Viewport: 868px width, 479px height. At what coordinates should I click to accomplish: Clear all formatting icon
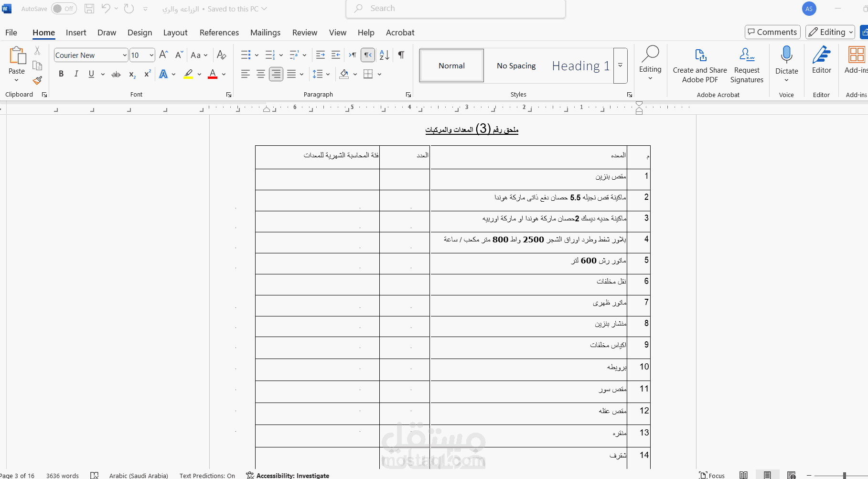221,55
